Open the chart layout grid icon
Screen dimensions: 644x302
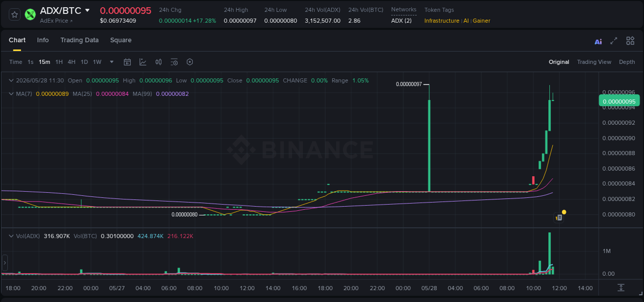pos(630,41)
